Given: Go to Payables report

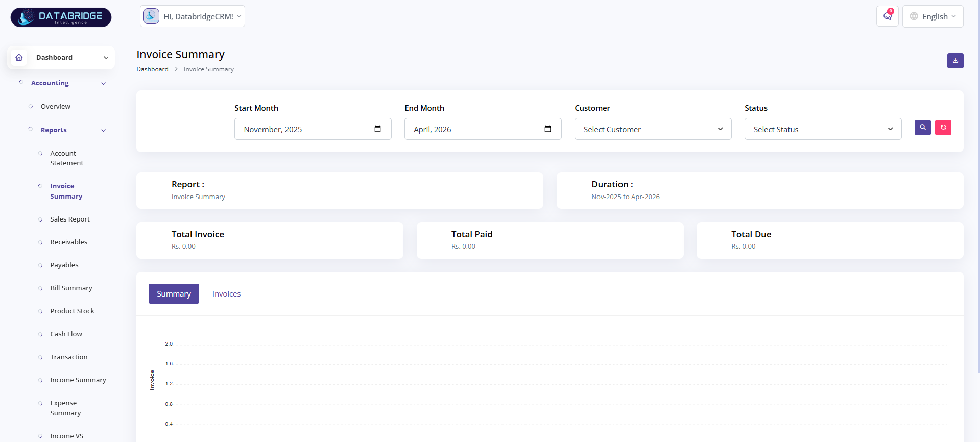Looking at the screenshot, I should tap(64, 265).
